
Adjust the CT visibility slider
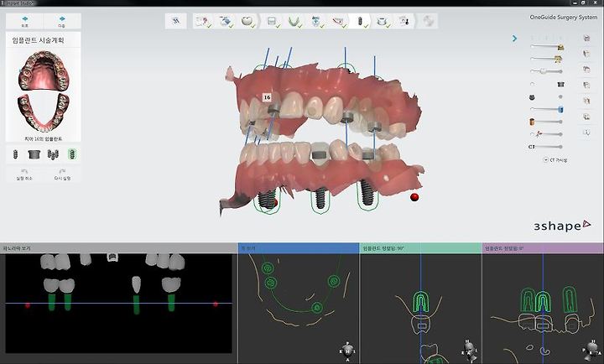(x=545, y=147)
